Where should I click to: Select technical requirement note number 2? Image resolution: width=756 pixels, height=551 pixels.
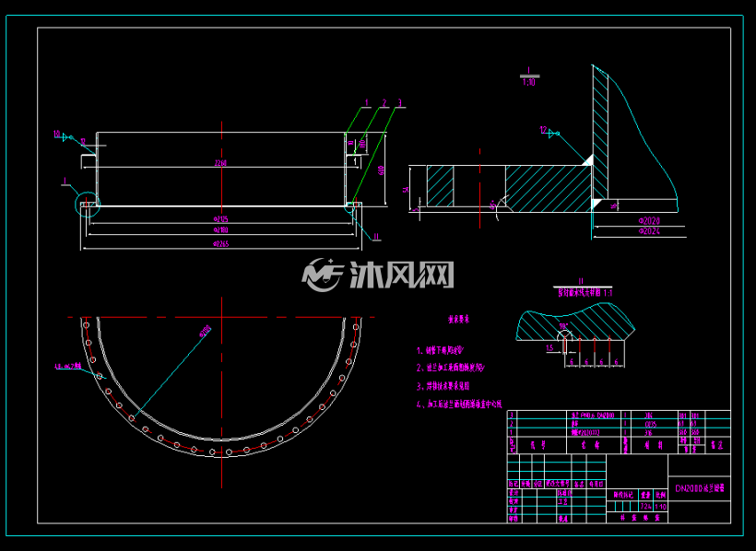click(x=450, y=368)
